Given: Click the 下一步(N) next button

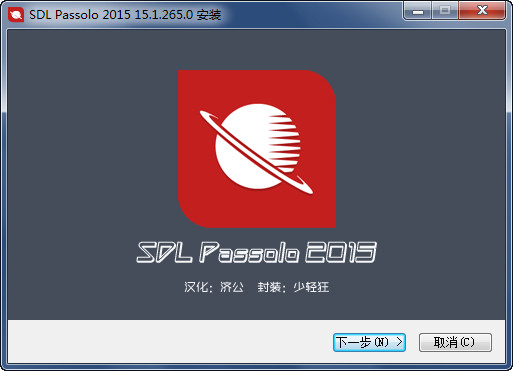Looking at the screenshot, I should pyautogui.click(x=369, y=342).
